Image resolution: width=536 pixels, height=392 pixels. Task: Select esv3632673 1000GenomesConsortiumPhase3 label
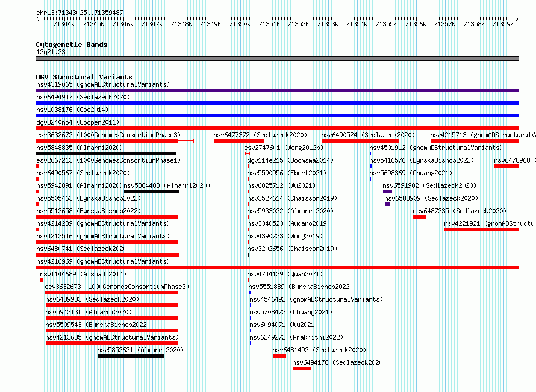click(117, 287)
